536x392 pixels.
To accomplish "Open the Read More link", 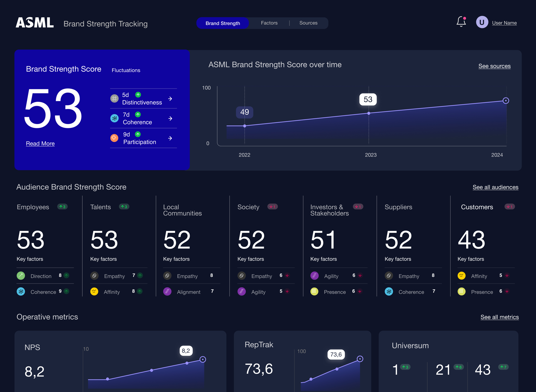I will click(40, 144).
